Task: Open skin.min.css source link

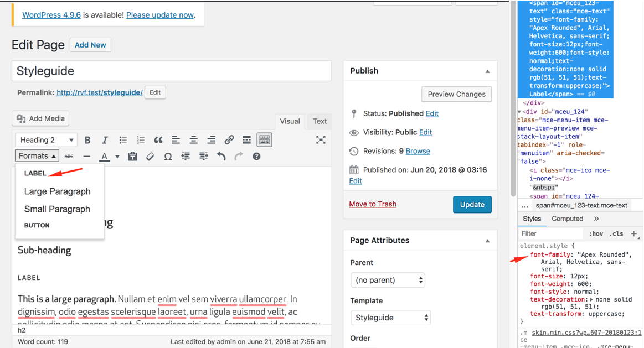Action: [x=586, y=333]
